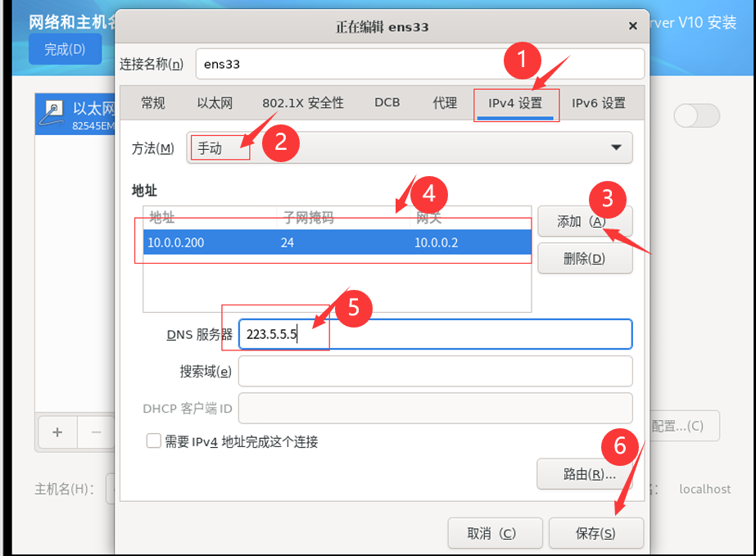Open the 路由(R) routes dialog
The width and height of the screenshot is (756, 556).
(x=585, y=474)
